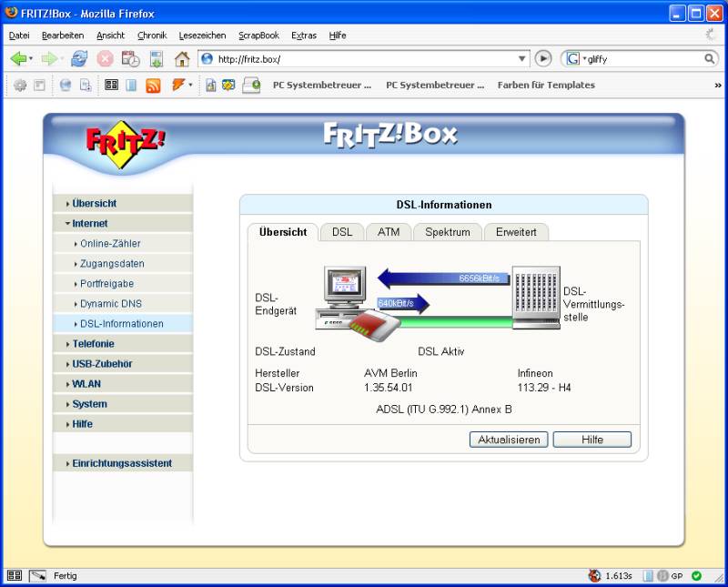Viewport: 728px width, 587px height.
Task: Click the Aktualisieren button
Action: [509, 440]
